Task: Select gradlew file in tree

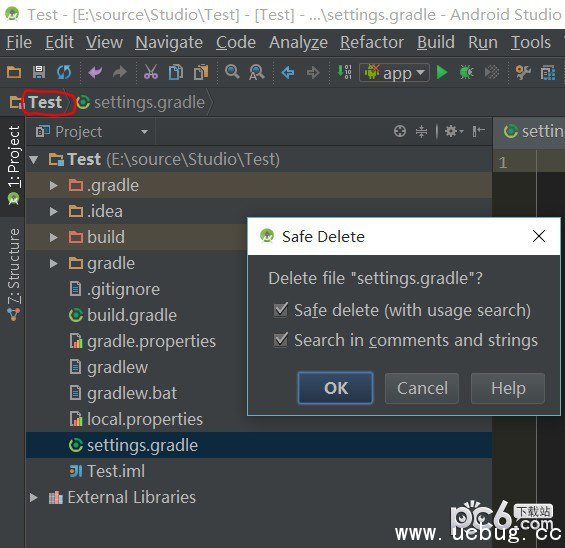Action: tap(117, 367)
